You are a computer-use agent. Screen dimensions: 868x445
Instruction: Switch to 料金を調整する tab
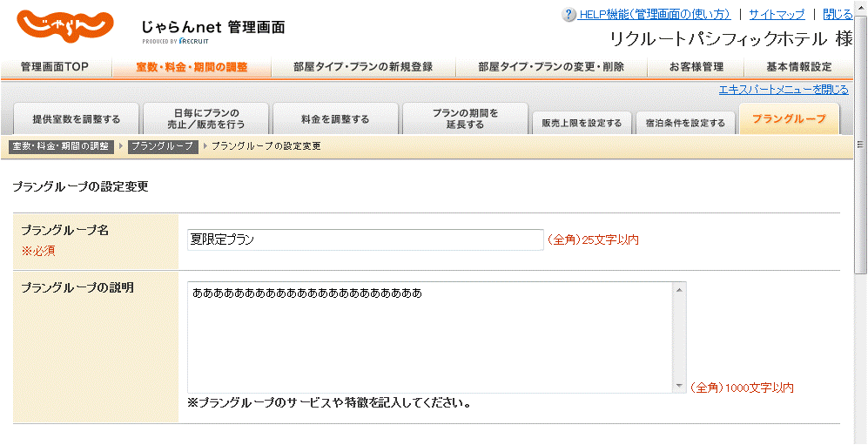click(x=335, y=119)
